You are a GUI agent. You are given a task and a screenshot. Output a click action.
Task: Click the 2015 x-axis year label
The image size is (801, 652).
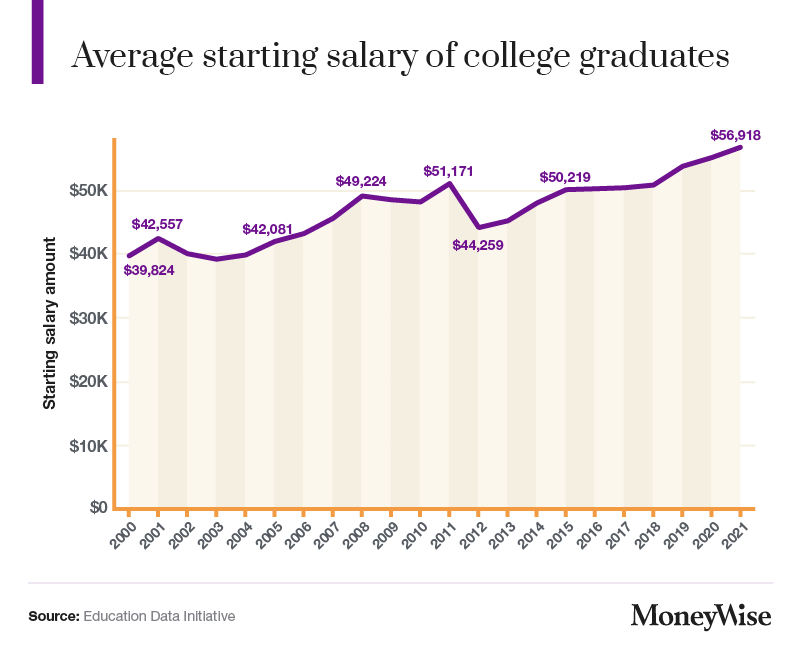pyautogui.click(x=560, y=535)
